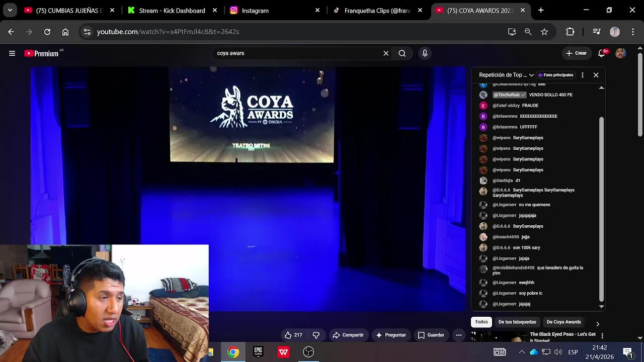Click the 'VENDO BOLLO 400 PE' message
The height and width of the screenshot is (362, 644).
pos(550,95)
